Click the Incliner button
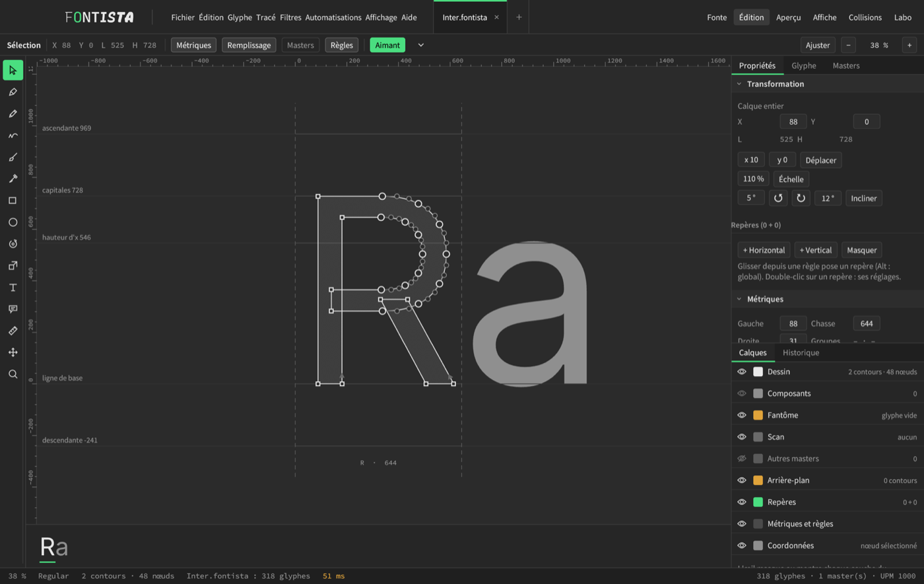This screenshot has height=584, width=924. coord(864,198)
